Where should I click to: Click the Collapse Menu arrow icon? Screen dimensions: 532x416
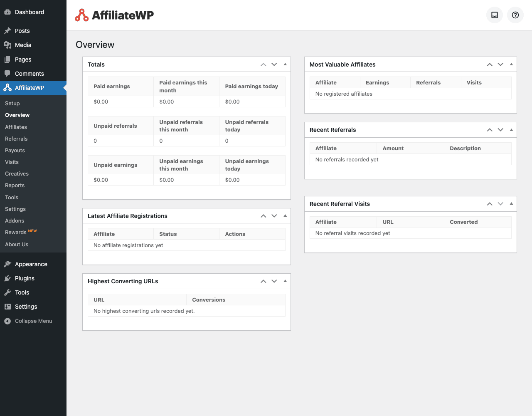tap(7, 321)
